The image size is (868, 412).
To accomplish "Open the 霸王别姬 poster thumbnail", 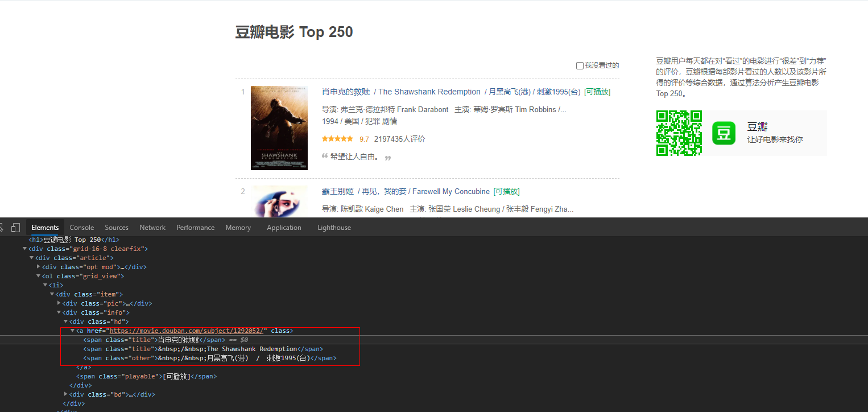I will pyautogui.click(x=279, y=201).
